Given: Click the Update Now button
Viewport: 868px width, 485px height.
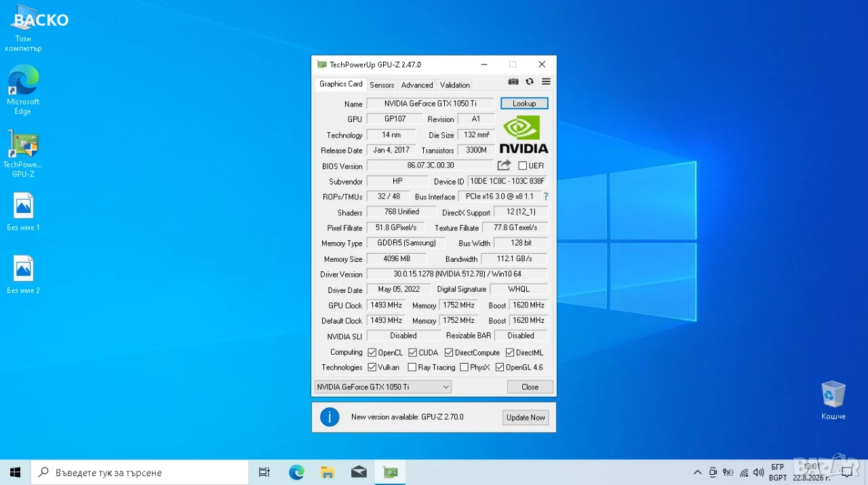Looking at the screenshot, I should pyautogui.click(x=526, y=417).
